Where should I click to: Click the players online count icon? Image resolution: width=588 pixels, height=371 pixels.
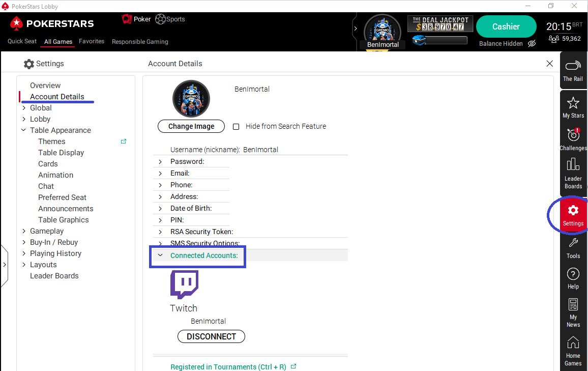(x=554, y=39)
